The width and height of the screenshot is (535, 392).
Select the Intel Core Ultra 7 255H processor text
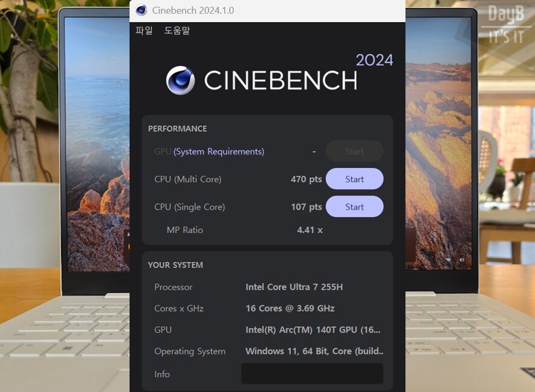point(294,287)
